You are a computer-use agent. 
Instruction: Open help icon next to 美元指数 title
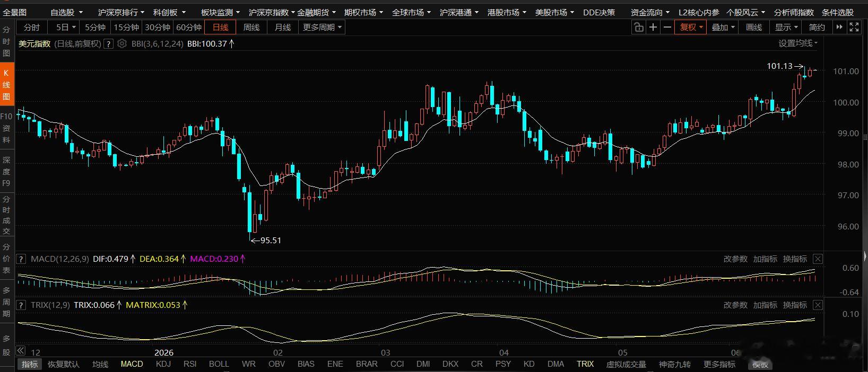click(109, 44)
